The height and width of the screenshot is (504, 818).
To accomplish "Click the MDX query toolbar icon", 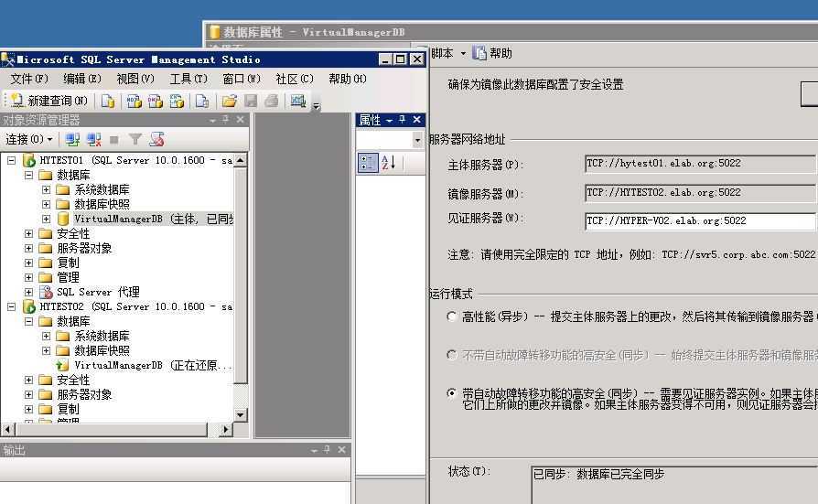I will 135,101.
